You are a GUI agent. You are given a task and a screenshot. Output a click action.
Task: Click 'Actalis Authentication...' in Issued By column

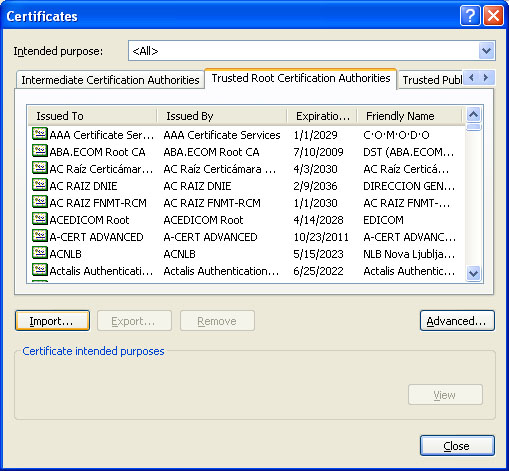(x=221, y=271)
